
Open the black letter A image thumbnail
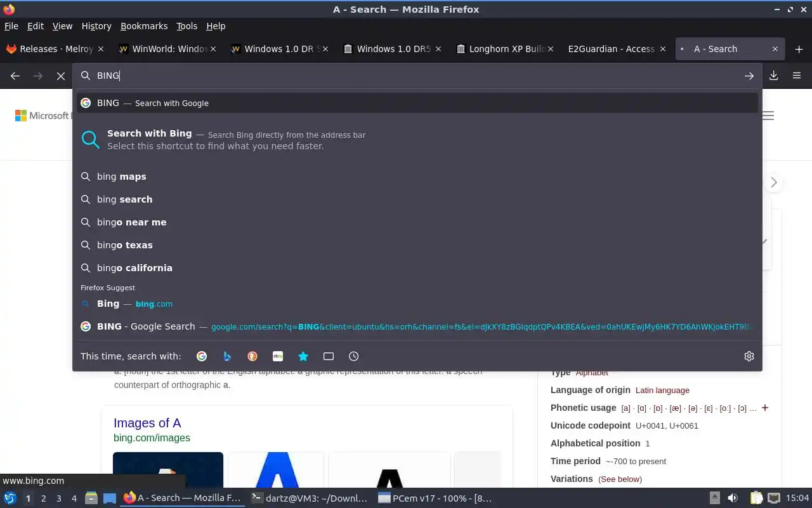[389, 470]
